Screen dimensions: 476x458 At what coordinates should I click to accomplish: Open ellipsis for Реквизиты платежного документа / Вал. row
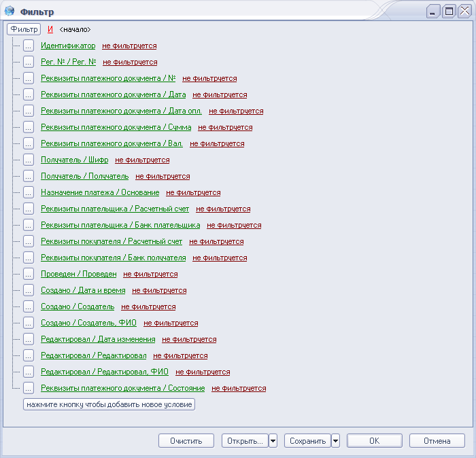click(29, 144)
